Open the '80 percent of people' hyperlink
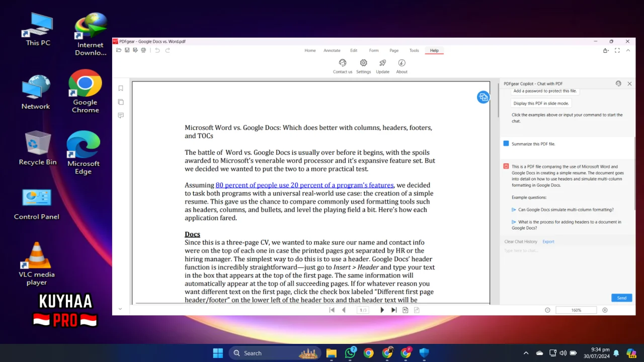 click(304, 185)
